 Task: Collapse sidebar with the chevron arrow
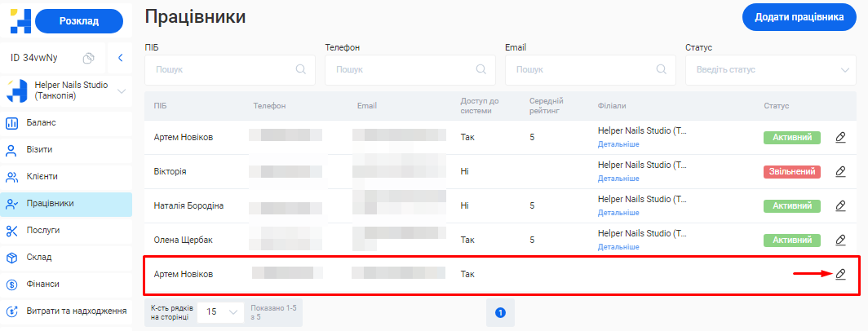(x=120, y=58)
